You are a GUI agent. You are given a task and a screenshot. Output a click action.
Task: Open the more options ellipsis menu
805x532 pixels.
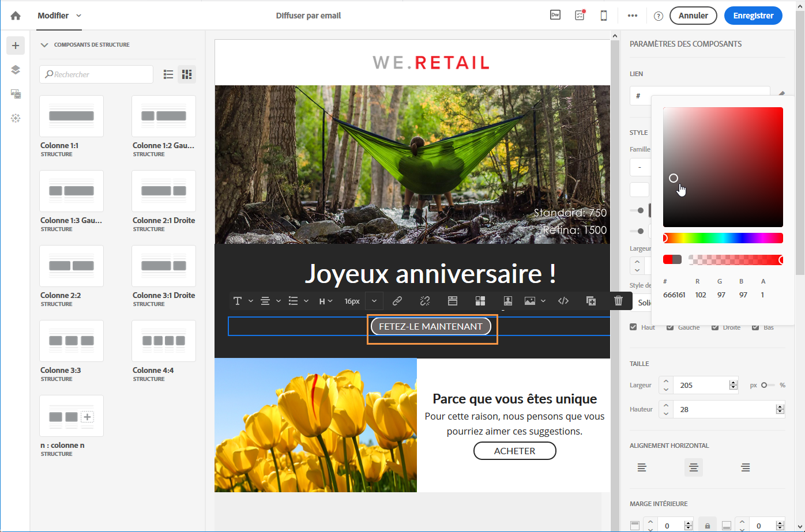[x=633, y=16]
